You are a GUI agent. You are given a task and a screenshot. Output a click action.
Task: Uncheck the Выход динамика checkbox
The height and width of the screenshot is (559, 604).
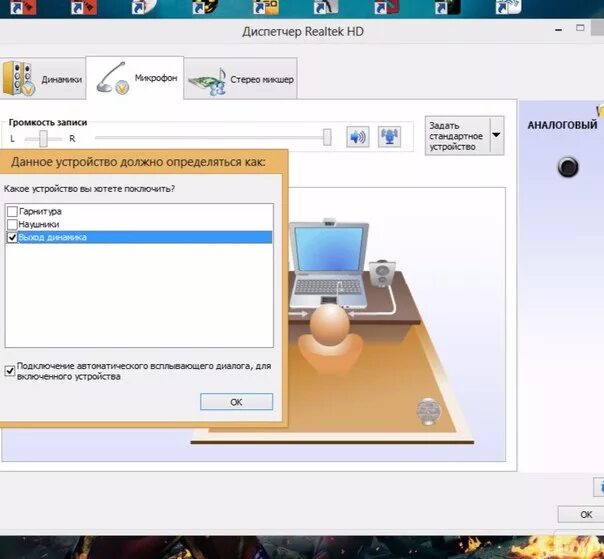click(12, 237)
